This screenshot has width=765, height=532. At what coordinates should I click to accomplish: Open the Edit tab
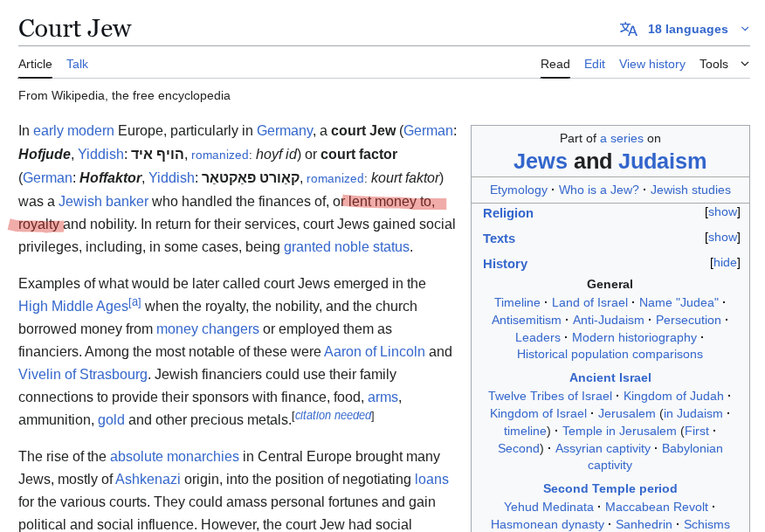pyautogui.click(x=594, y=64)
